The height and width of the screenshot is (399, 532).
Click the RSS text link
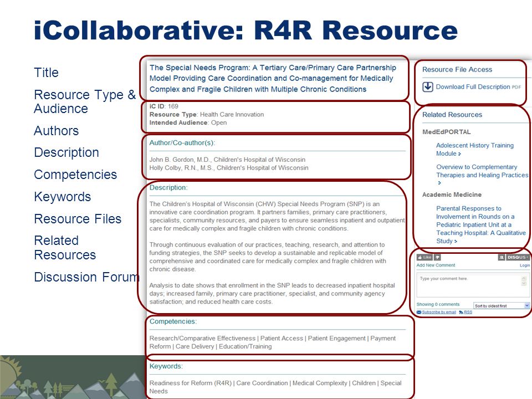pyautogui.click(x=468, y=312)
